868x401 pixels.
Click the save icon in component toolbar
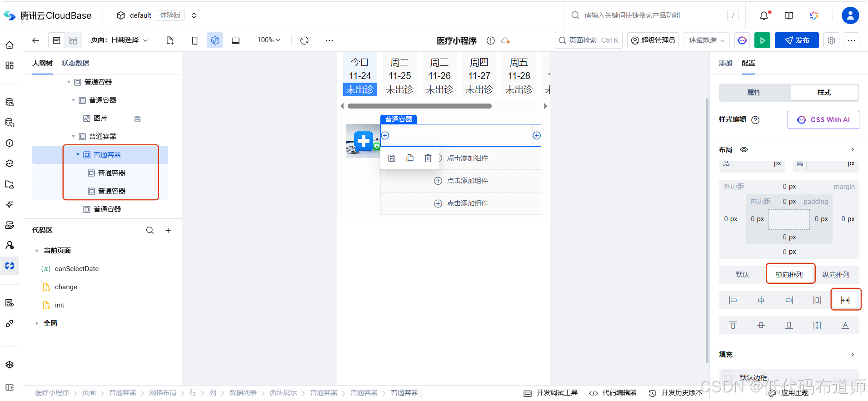click(392, 158)
